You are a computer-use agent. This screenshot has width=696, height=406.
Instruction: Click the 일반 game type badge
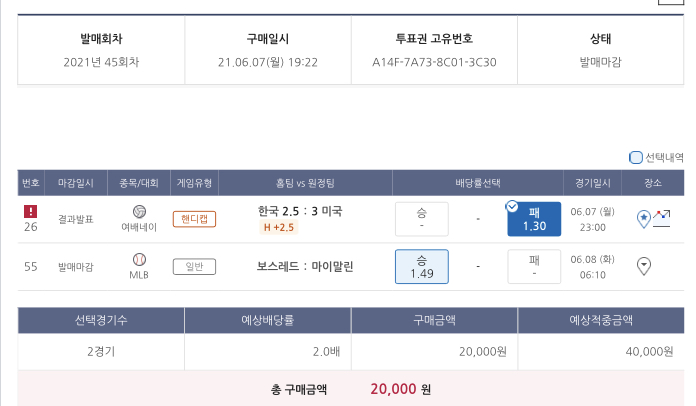pyautogui.click(x=194, y=266)
